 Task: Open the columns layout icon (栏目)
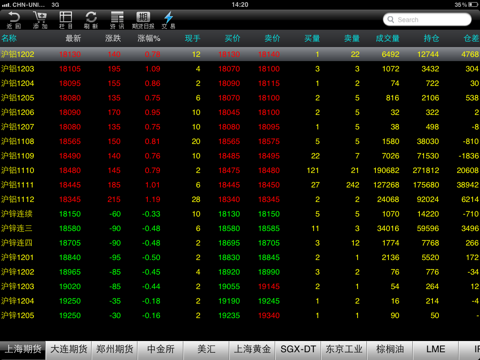pos(66,20)
